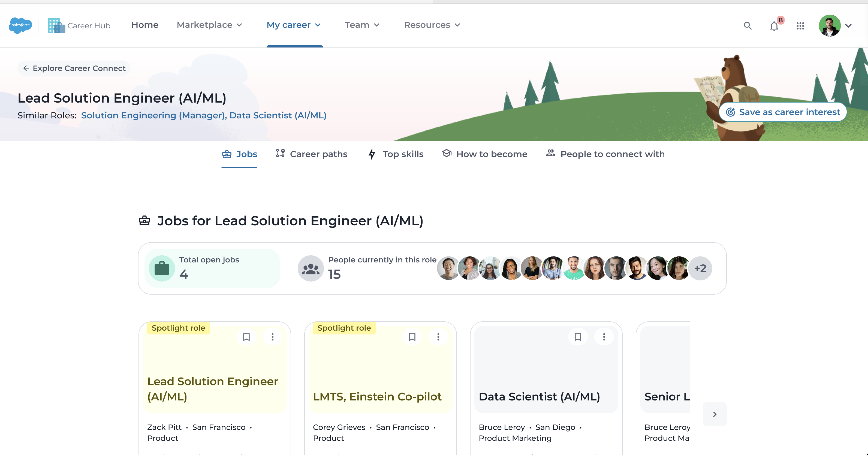This screenshot has height=455, width=868.
Task: Open more options on LMTS Einstein Co-pilot card
Action: click(438, 337)
